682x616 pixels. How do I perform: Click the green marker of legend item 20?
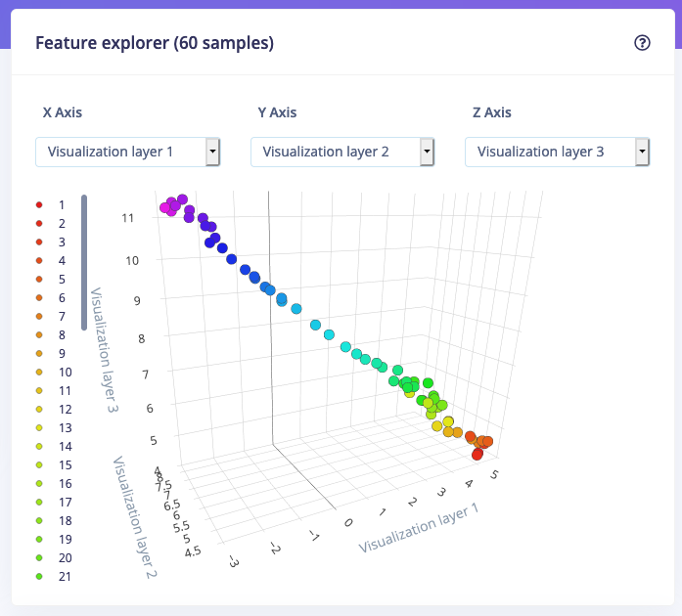click(39, 557)
